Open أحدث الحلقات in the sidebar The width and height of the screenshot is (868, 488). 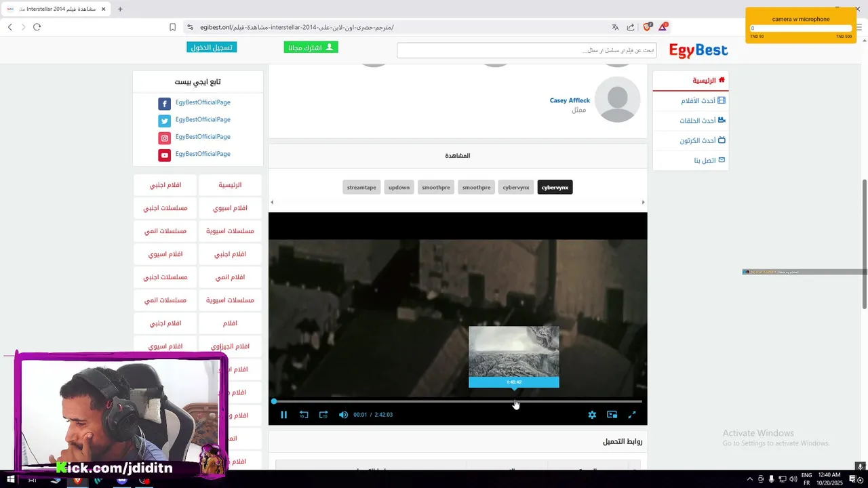point(703,121)
